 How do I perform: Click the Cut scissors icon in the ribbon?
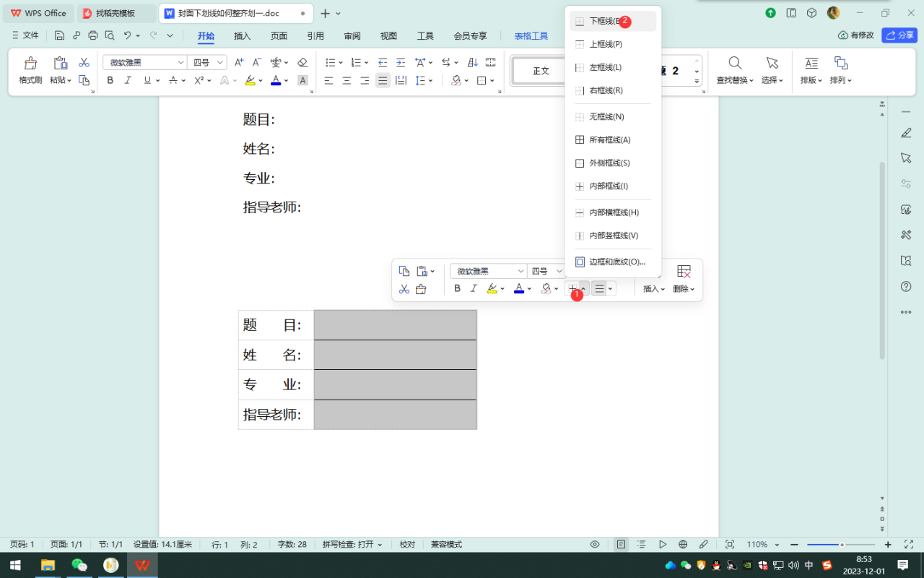[x=84, y=63]
